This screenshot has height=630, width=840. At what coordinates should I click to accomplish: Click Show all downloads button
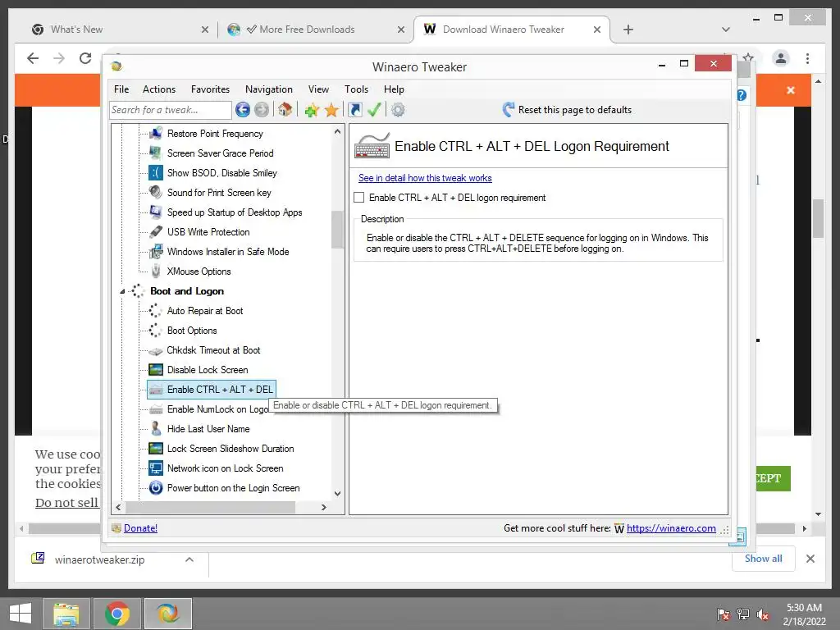click(x=764, y=559)
